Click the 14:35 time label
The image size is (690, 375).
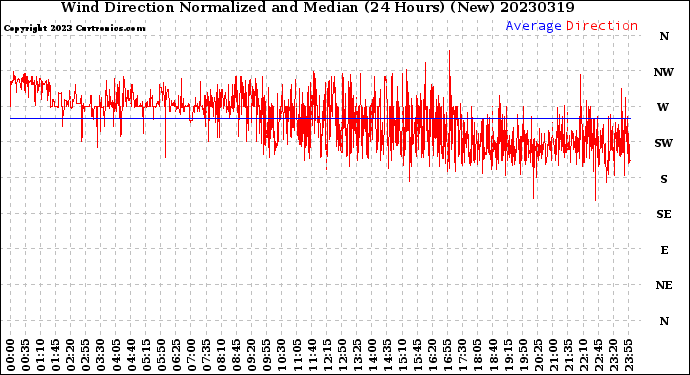tap(387, 355)
